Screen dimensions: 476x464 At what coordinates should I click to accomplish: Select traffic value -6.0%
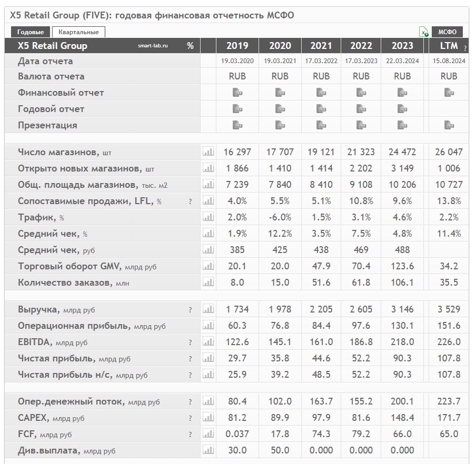(x=280, y=217)
